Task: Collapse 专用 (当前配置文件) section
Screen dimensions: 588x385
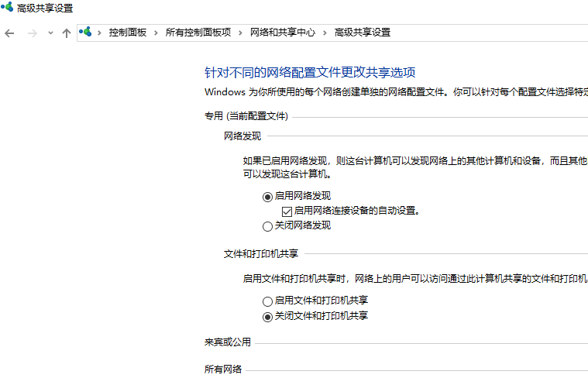Action: (246, 116)
